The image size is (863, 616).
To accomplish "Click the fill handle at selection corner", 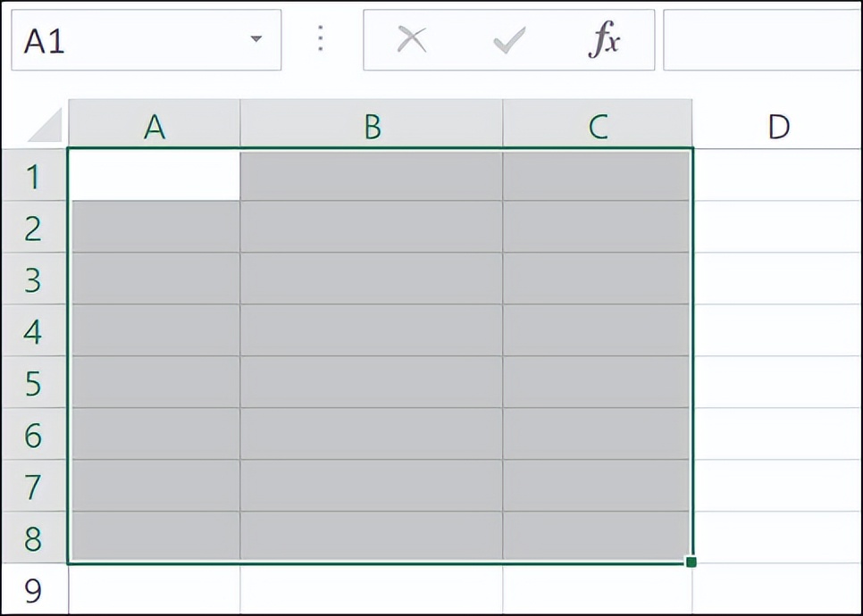I will [x=691, y=562].
